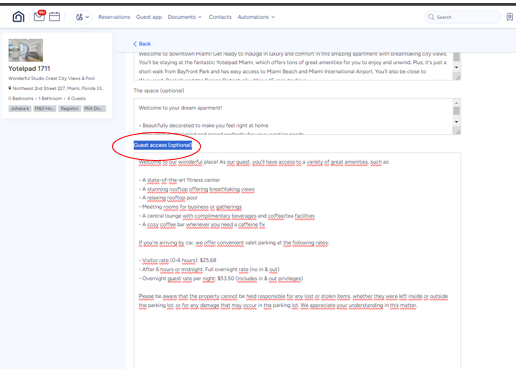Click the Guest access (optional) label
Image resolution: width=521 pixels, height=369 pixels.
coord(163,145)
